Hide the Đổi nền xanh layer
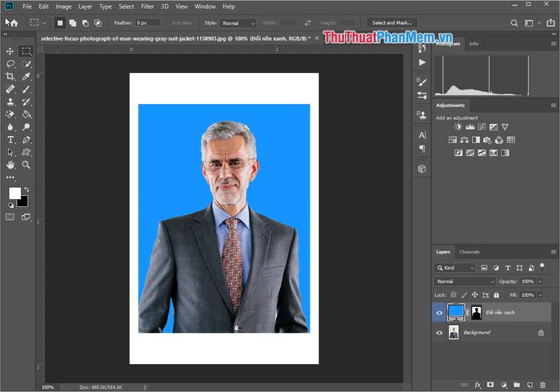 [439, 313]
